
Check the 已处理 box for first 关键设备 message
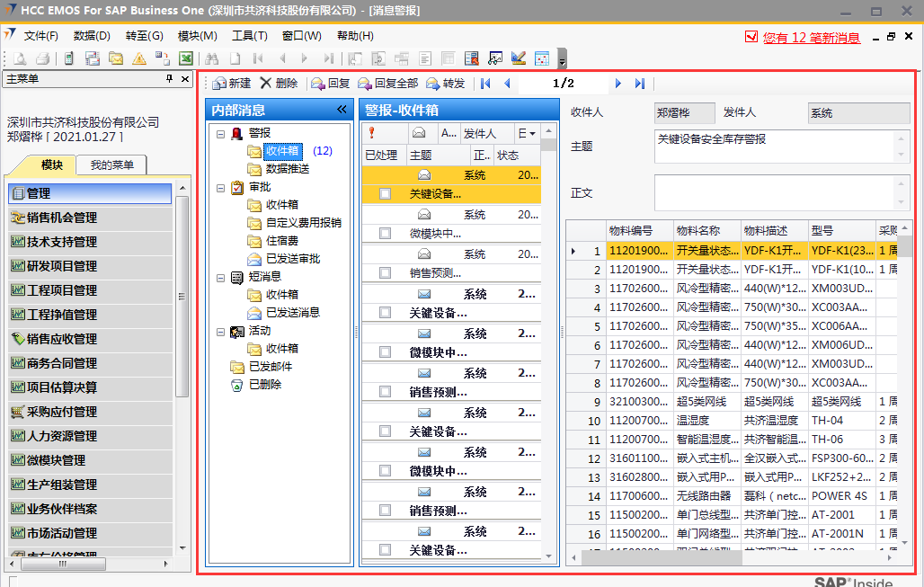(x=385, y=194)
